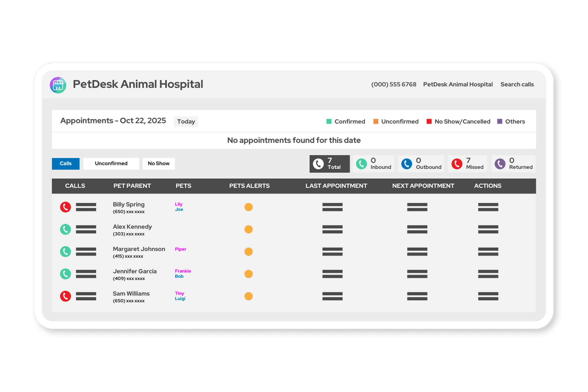Click the green call icon for Alex Kennedy

point(65,229)
